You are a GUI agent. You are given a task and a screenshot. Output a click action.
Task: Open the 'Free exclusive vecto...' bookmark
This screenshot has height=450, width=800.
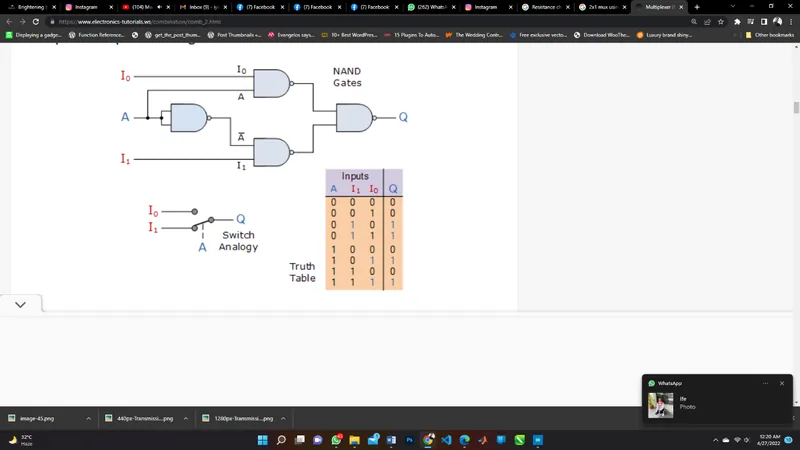tap(538, 35)
